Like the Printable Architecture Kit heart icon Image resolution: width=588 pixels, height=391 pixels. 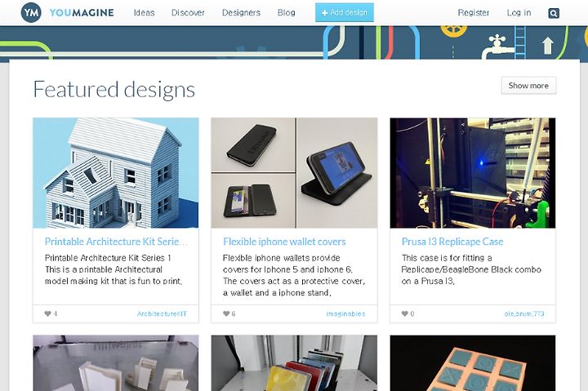[x=47, y=313]
